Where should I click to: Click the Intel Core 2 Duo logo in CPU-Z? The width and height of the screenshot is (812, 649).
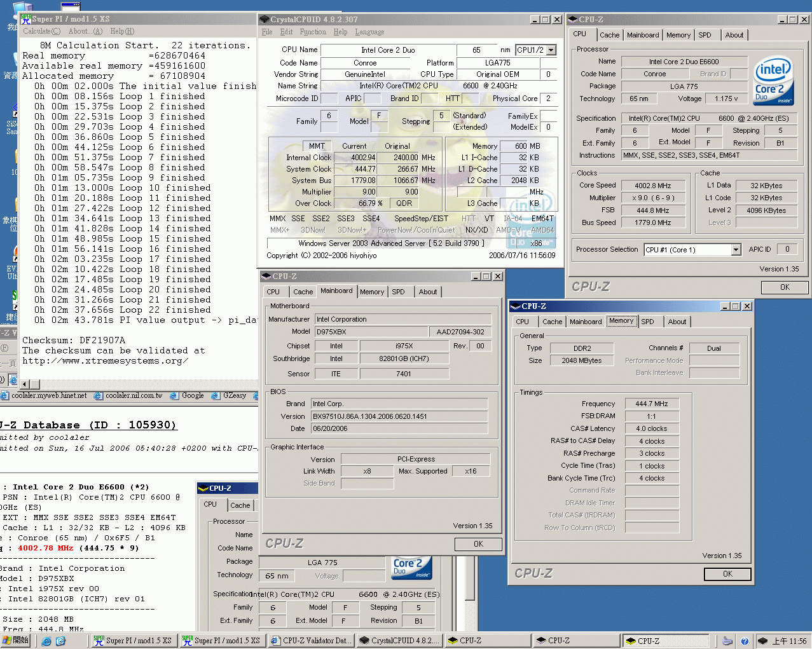[773, 81]
